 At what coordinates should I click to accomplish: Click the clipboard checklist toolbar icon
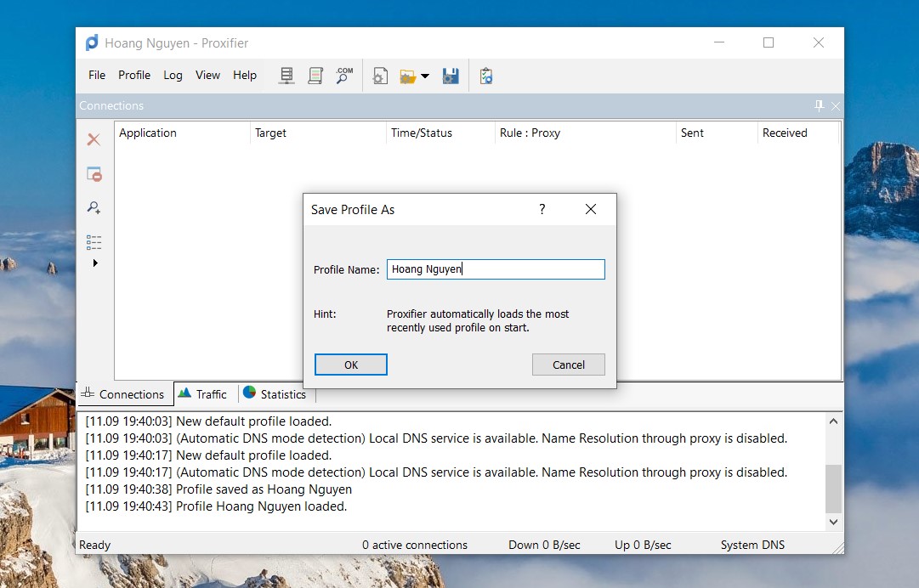point(486,76)
